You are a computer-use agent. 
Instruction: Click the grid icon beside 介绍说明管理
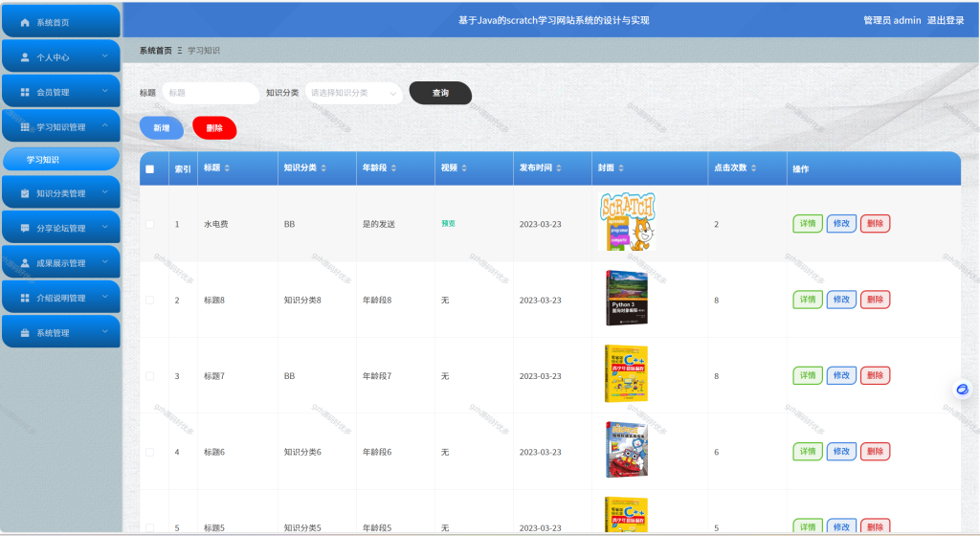click(x=25, y=299)
